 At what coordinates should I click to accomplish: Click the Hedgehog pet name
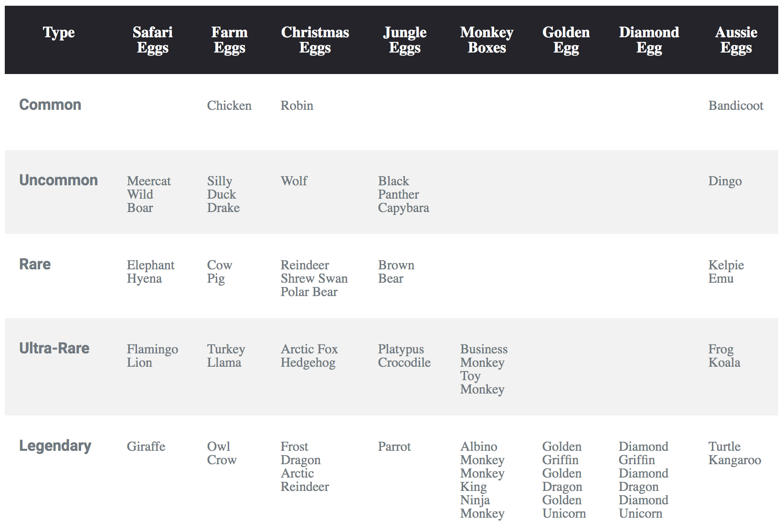(308, 362)
